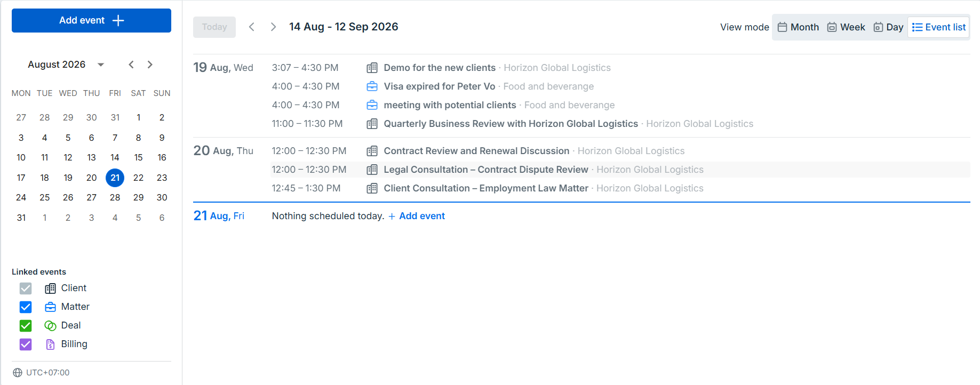Open Quarterly Business Review with Horizon Global Logistics
Image resolution: width=980 pixels, height=385 pixels.
[x=511, y=124]
